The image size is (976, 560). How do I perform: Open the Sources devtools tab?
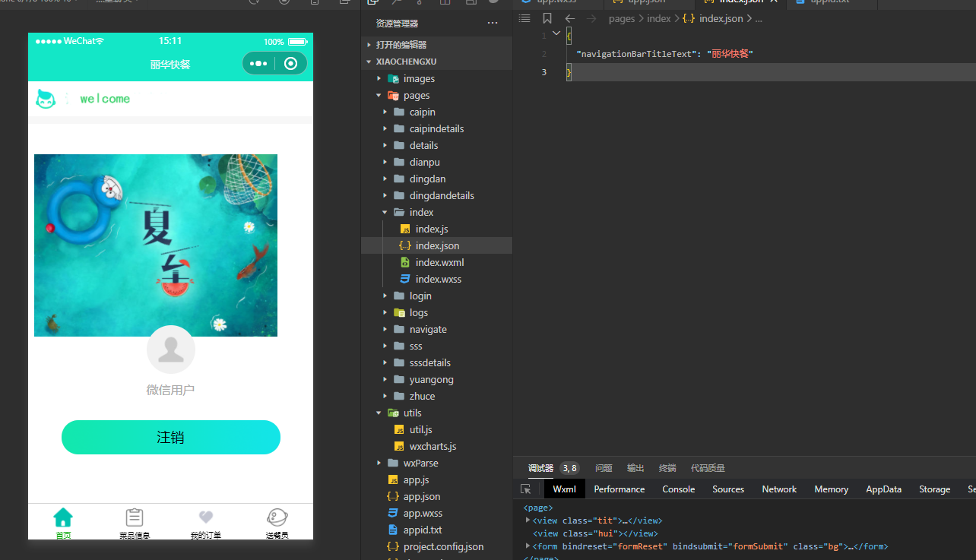tap(728, 489)
